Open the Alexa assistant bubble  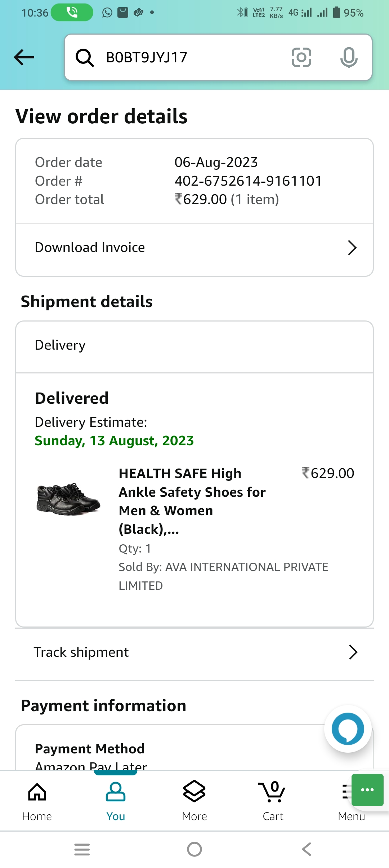point(348,729)
